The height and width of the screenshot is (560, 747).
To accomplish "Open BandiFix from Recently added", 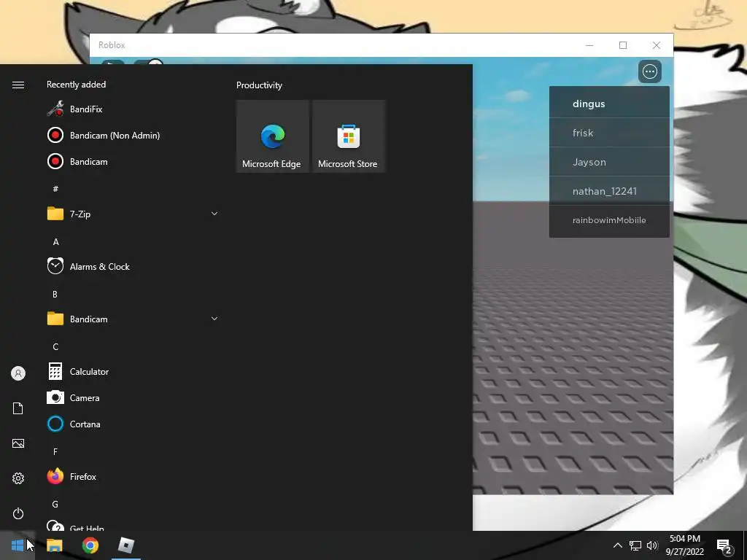I will (x=133, y=109).
